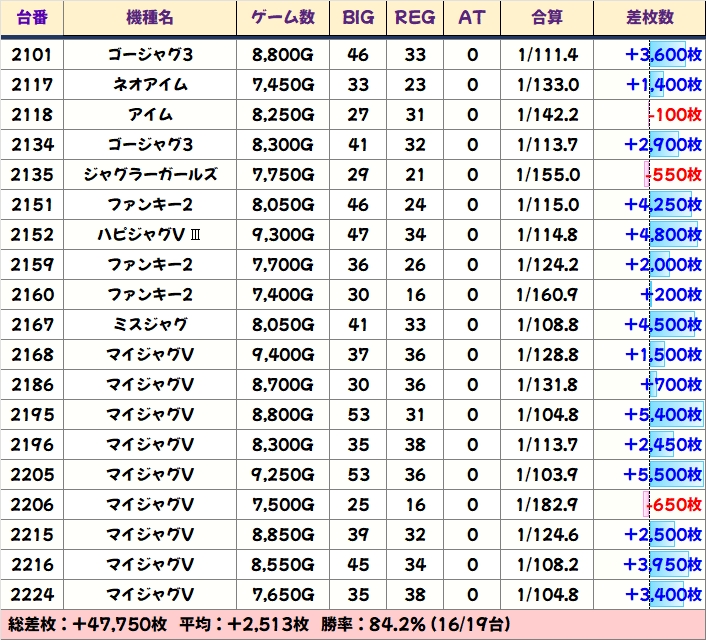Image resolution: width=706 pixels, height=640 pixels.
Task: Click the BIG column header
Action: click(x=357, y=18)
